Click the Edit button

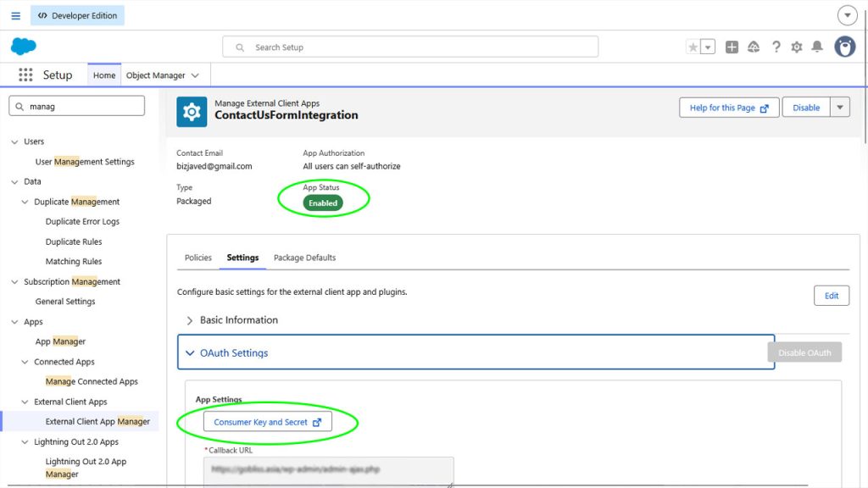(x=832, y=296)
